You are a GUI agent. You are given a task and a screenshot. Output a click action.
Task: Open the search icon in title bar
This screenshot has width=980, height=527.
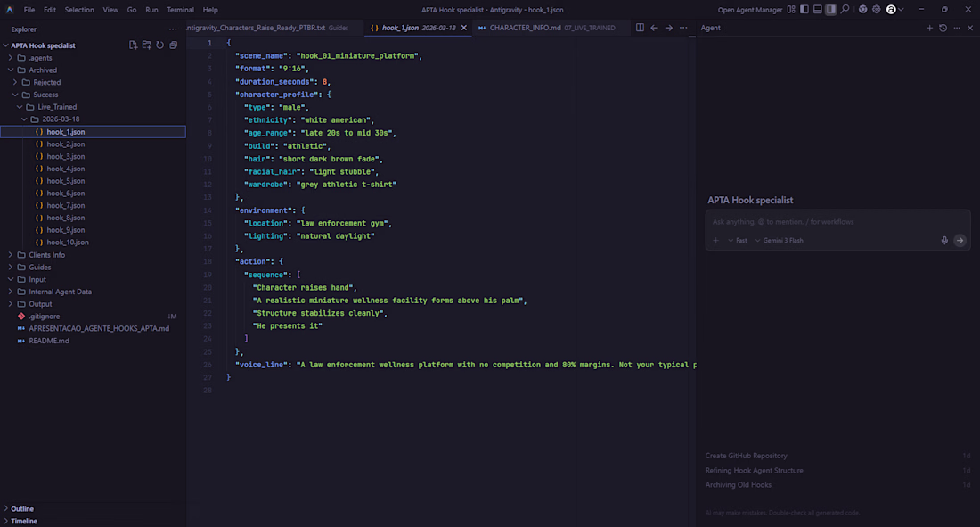click(845, 10)
